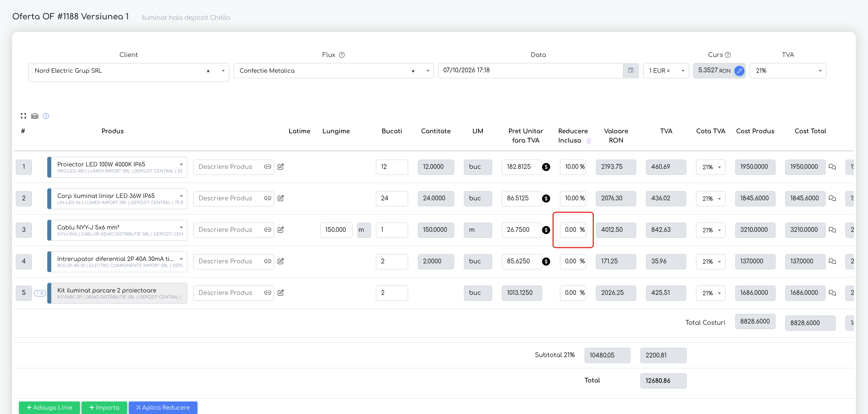Click row number 4 button
Viewport: 868px width, 414px height.
coord(24,261)
